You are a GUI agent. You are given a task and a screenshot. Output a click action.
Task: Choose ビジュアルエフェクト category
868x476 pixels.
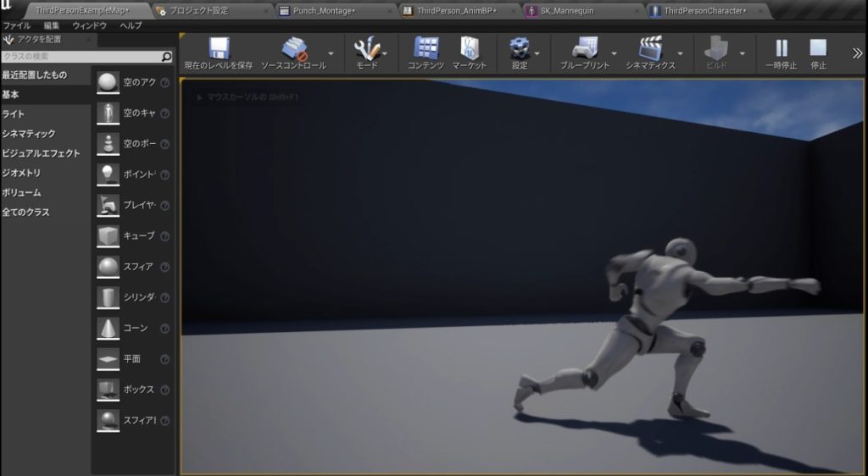point(41,153)
